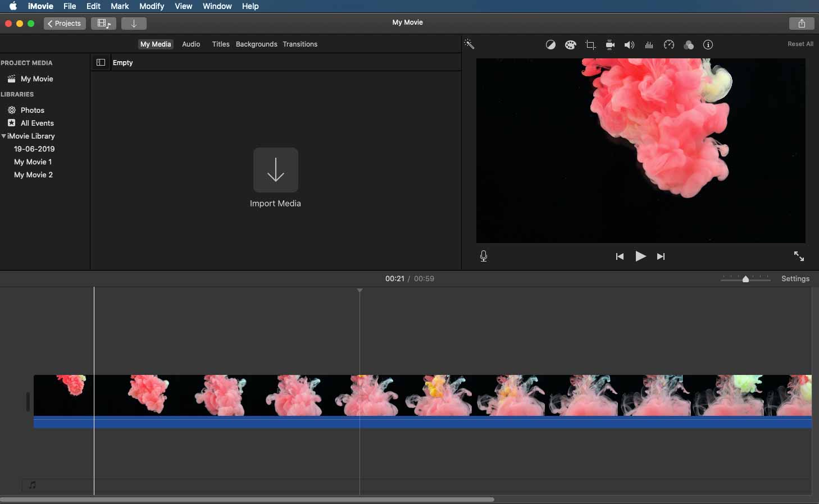819x504 pixels.
Task: Go back to Projects
Action: pyautogui.click(x=65, y=24)
